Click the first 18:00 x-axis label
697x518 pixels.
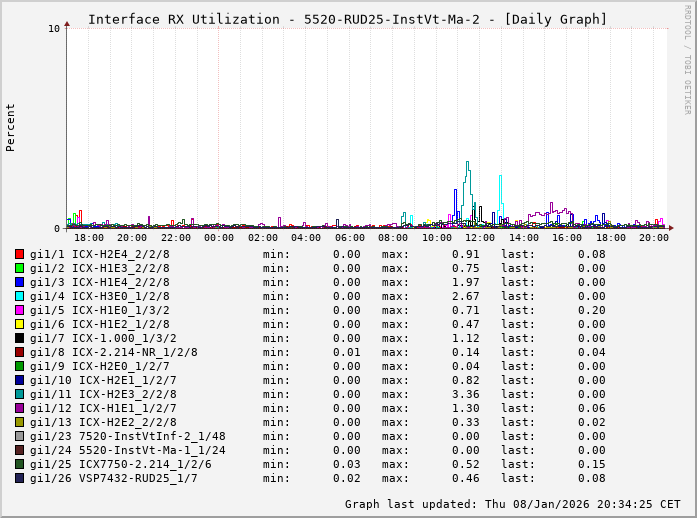coord(89,238)
